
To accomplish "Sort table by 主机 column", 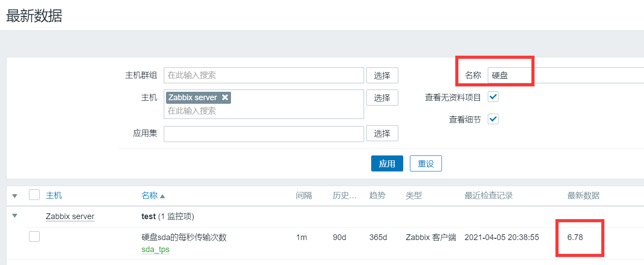I will (54, 196).
